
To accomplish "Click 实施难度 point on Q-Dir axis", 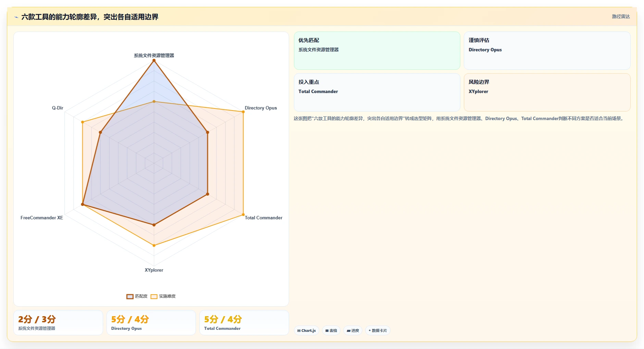I will click(x=83, y=122).
